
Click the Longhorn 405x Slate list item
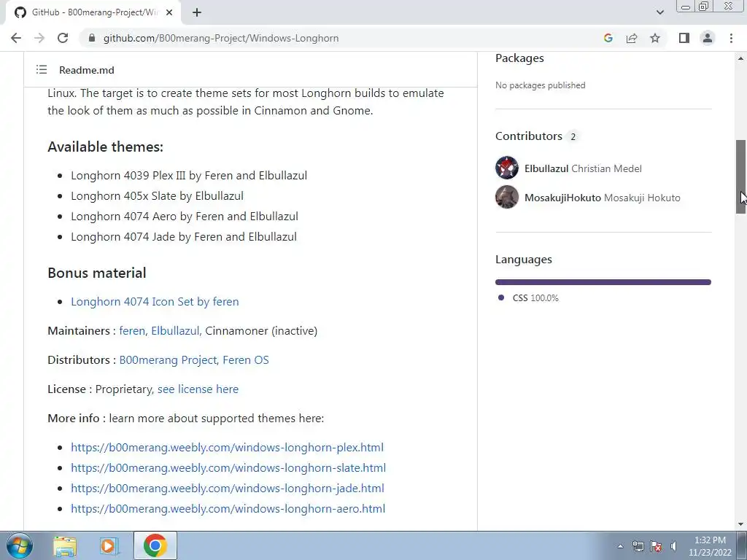coord(158,196)
